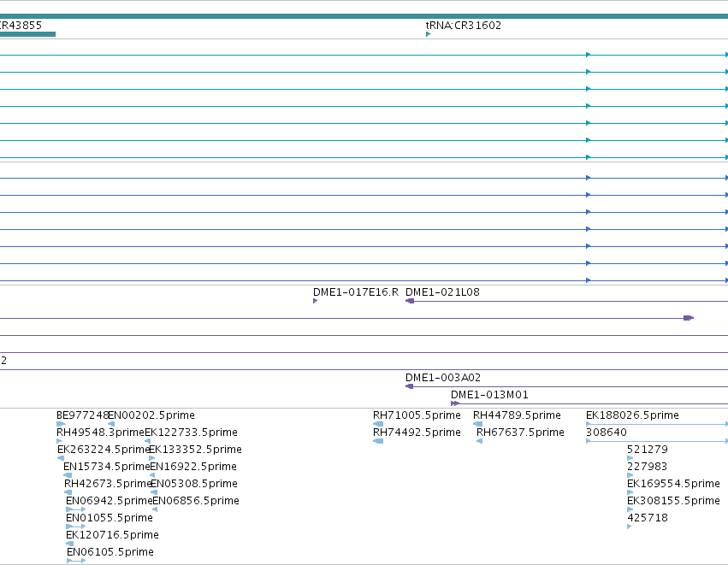
Task: Click the RH44789.5prime label
Action: (518, 415)
